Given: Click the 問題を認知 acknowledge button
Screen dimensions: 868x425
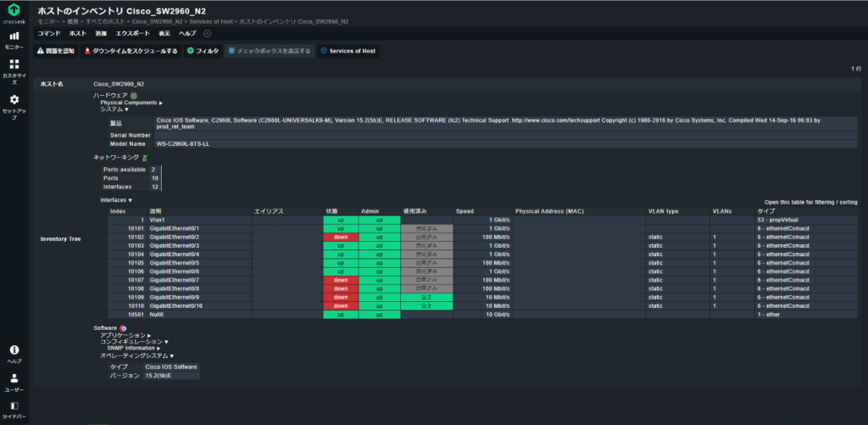Looking at the screenshot, I should tap(55, 51).
